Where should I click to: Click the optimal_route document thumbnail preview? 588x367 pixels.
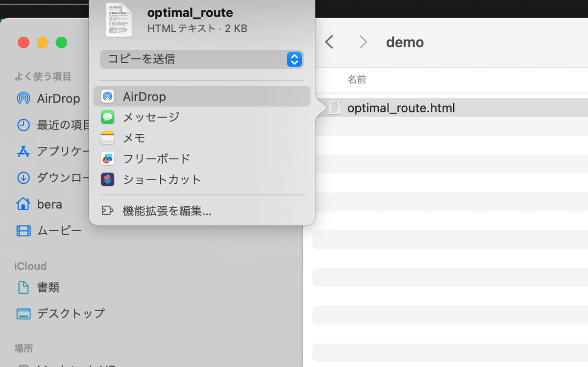119,20
